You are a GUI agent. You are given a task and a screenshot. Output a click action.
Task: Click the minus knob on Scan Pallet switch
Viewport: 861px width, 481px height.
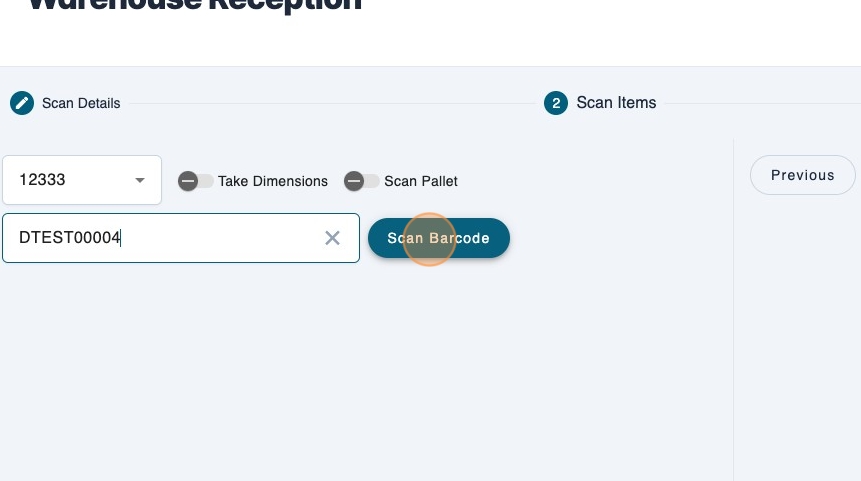point(354,181)
